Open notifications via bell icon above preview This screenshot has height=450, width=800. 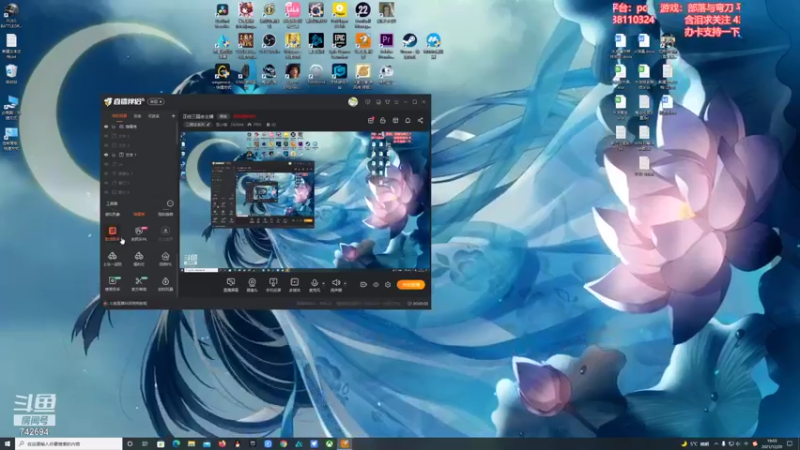pyautogui.click(x=408, y=120)
